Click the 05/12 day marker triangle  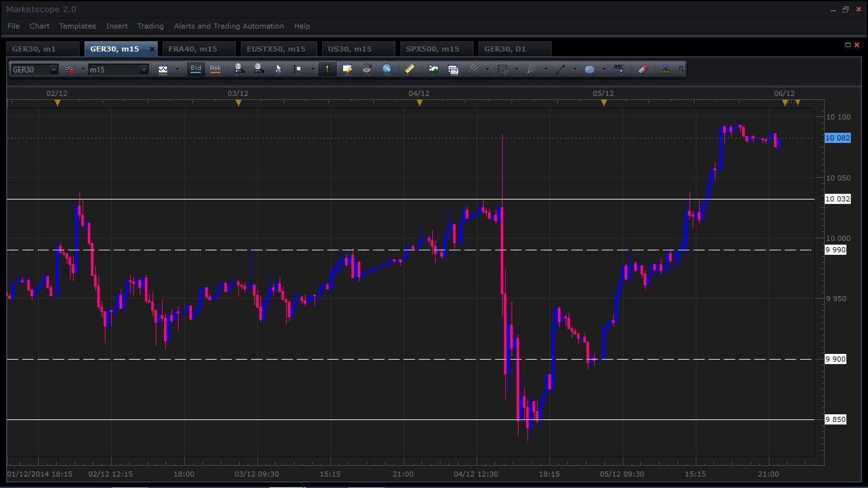(x=604, y=102)
